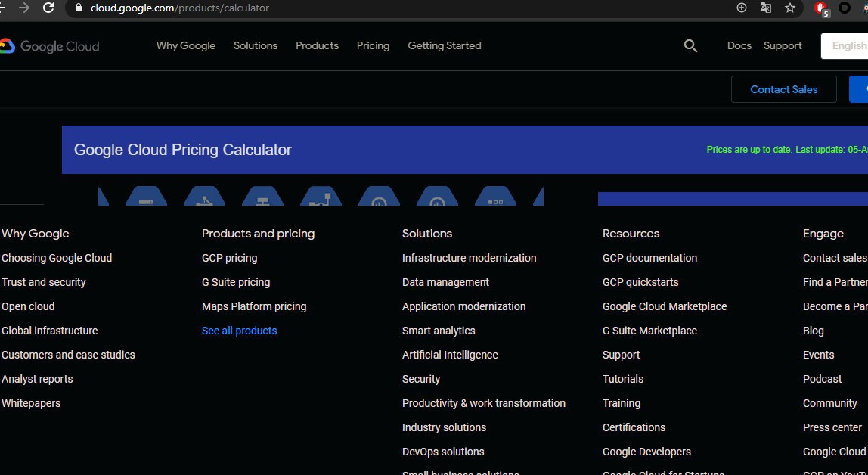Open Industry solutions link
Viewport: 868px width, 475px height.
coord(444,427)
